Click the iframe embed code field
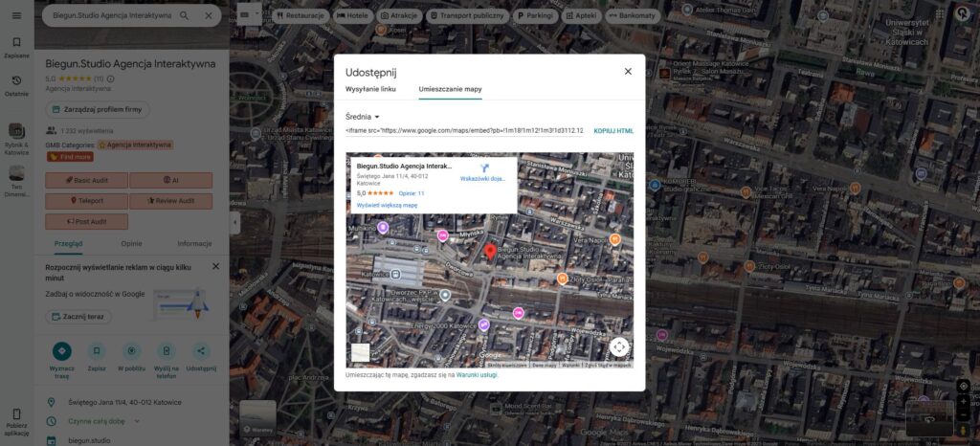This screenshot has width=980, height=446. coord(464,130)
